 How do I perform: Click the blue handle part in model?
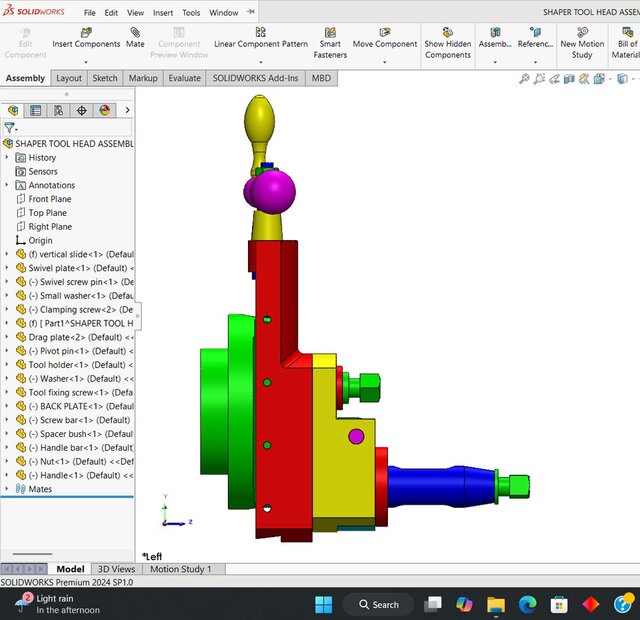coord(441,486)
